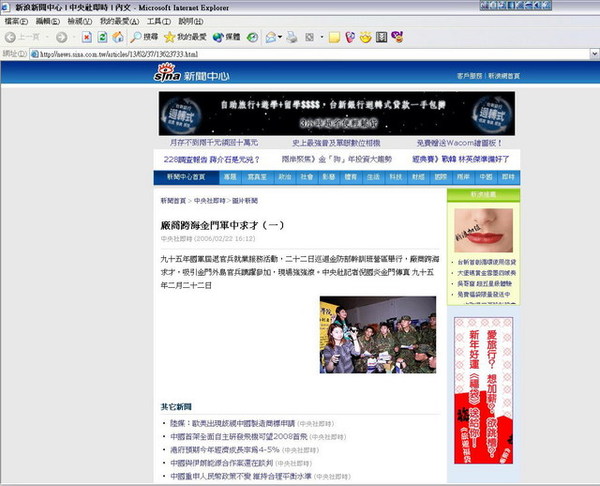The image size is (600, 486).
Task: Click the 新浪網首頁 header link
Action: click(x=504, y=76)
